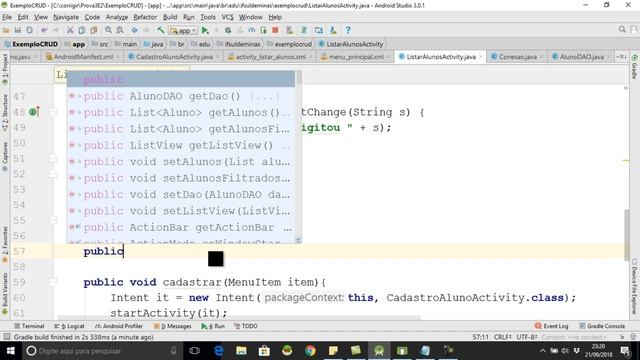Switch to Conexao.java tab

518,57
